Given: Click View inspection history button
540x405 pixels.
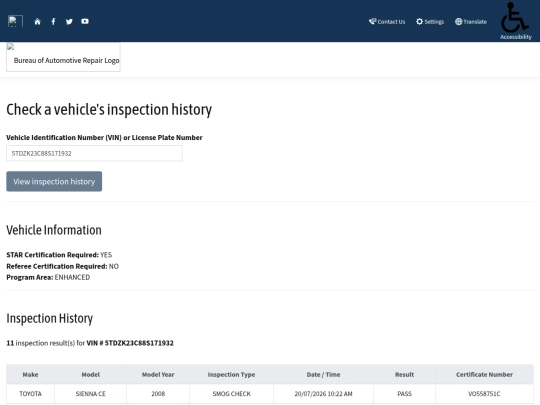Looking at the screenshot, I should tap(54, 181).
